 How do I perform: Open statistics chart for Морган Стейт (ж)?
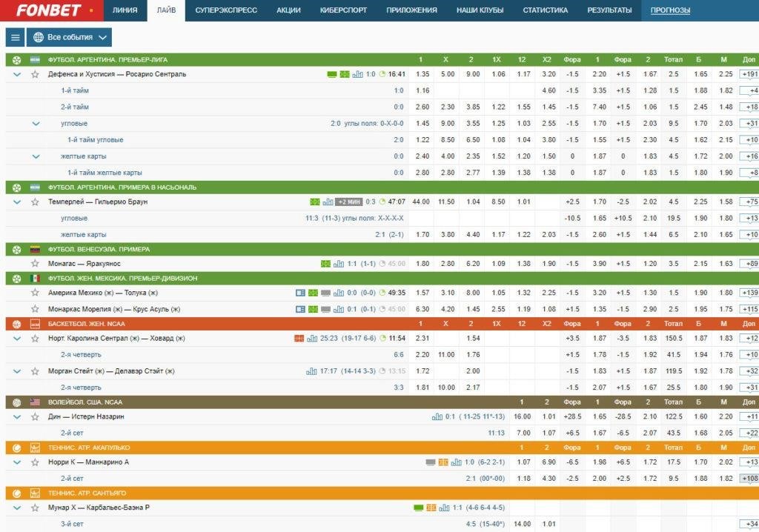click(311, 371)
